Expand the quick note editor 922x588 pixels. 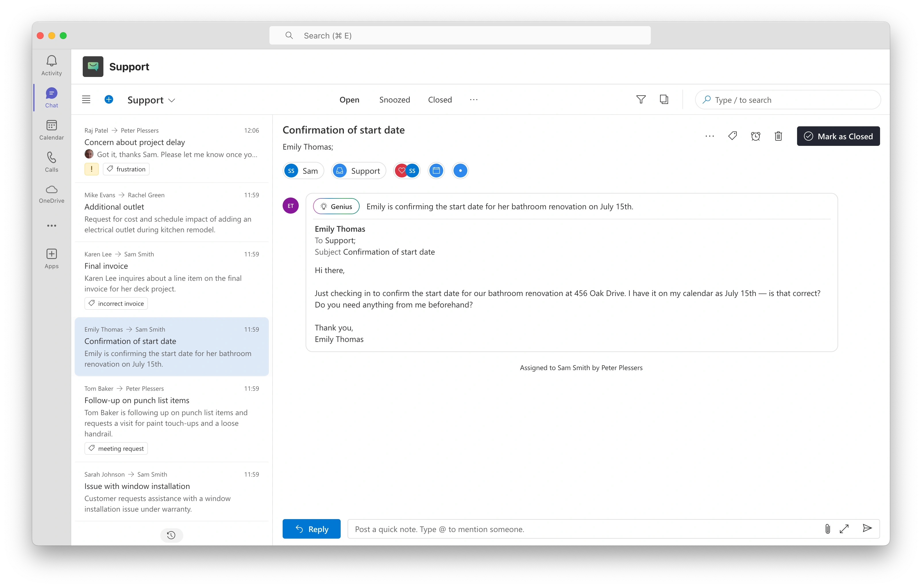pos(844,529)
